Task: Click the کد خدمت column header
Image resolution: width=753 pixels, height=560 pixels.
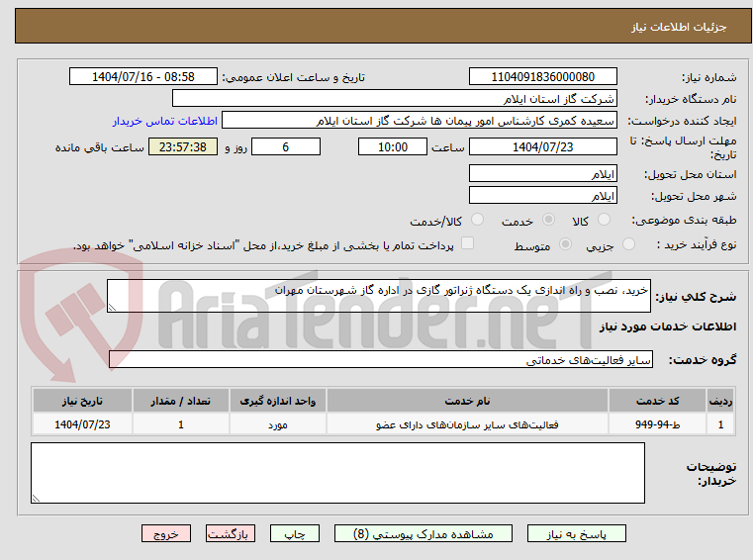Action: pos(657,401)
